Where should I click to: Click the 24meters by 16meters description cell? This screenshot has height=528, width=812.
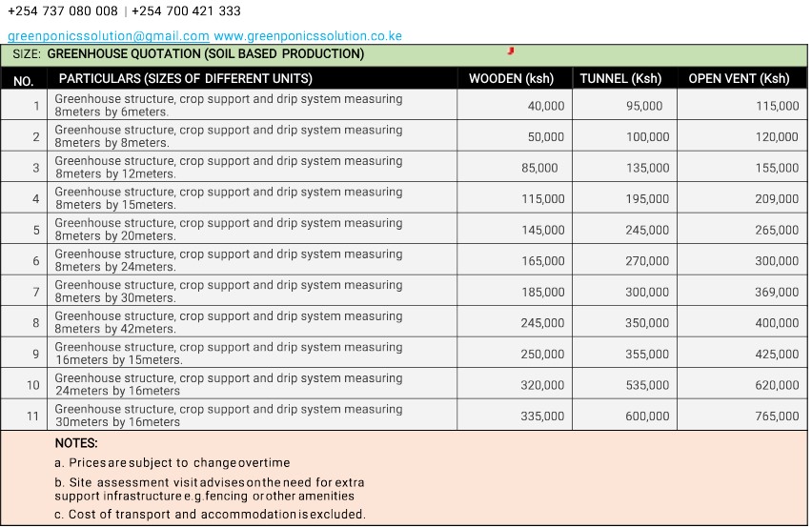pyautogui.click(x=229, y=384)
